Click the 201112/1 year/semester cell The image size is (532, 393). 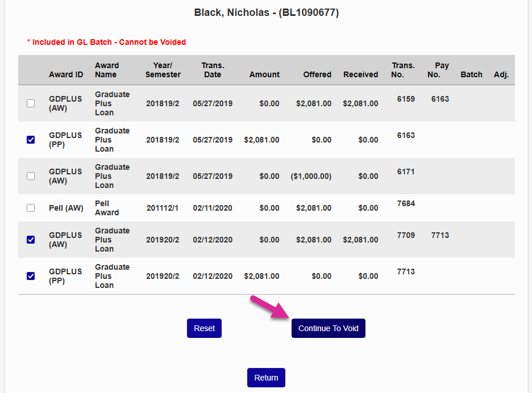[x=163, y=208]
